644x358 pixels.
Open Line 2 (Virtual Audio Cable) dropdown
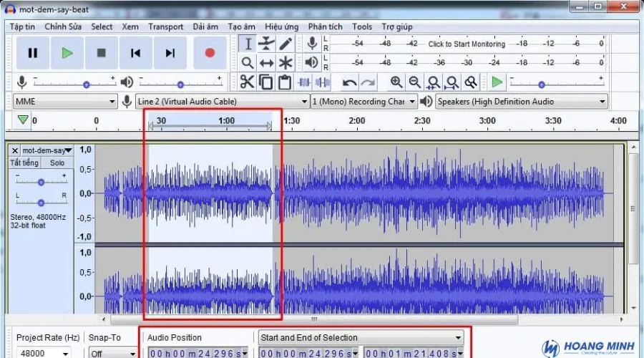[223, 101]
